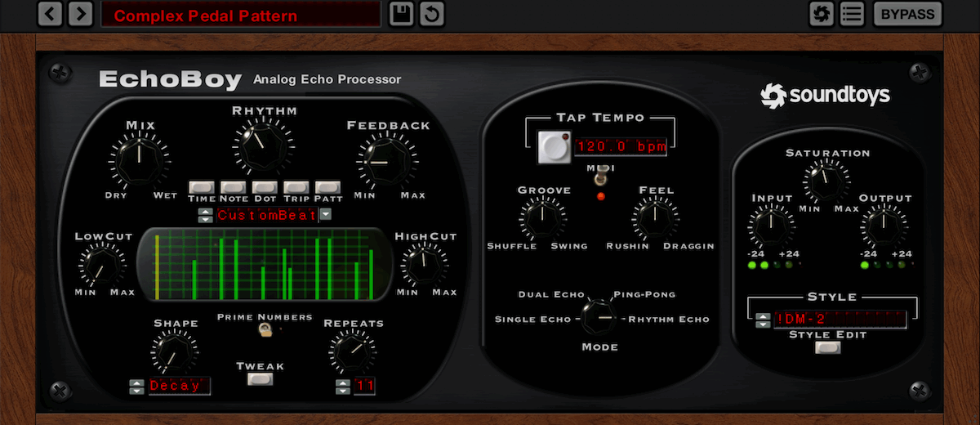The width and height of the screenshot is (980, 425).
Task: Toggle the MIDI sync switch
Action: pyautogui.click(x=600, y=178)
